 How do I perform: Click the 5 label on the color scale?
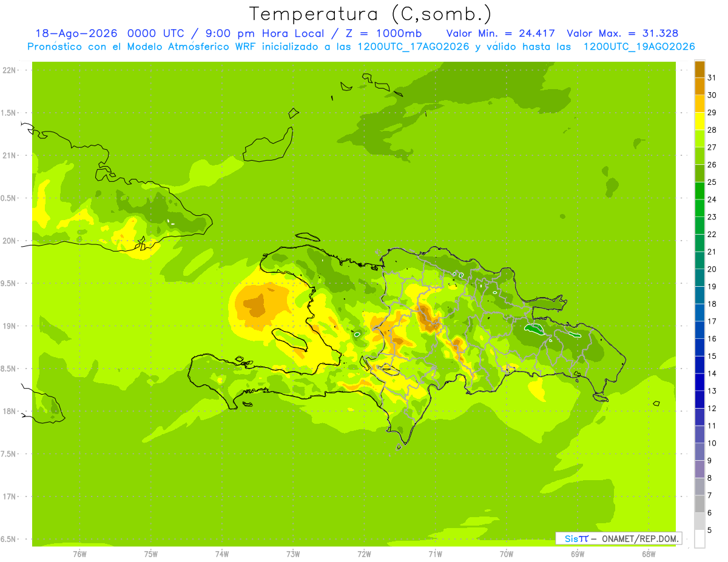[x=710, y=530]
